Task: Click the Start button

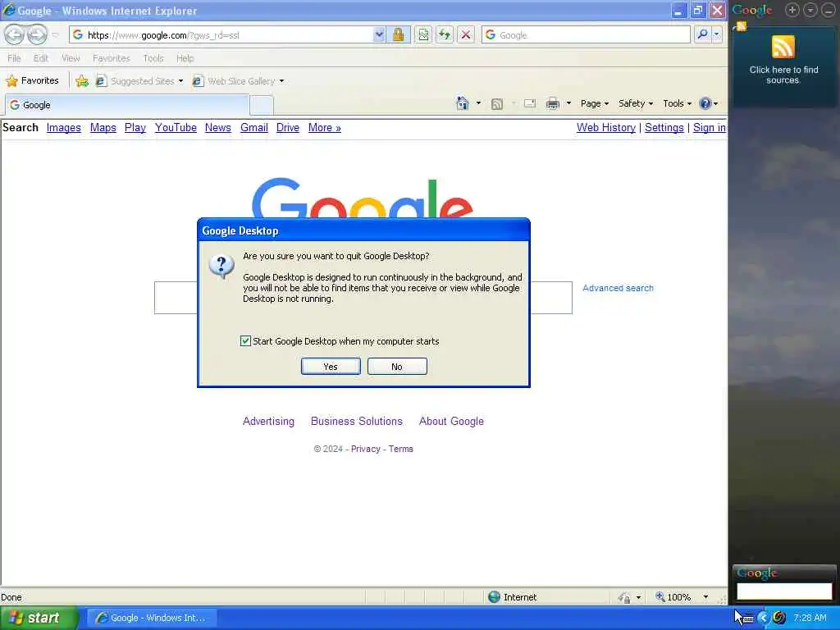Action: (39, 618)
